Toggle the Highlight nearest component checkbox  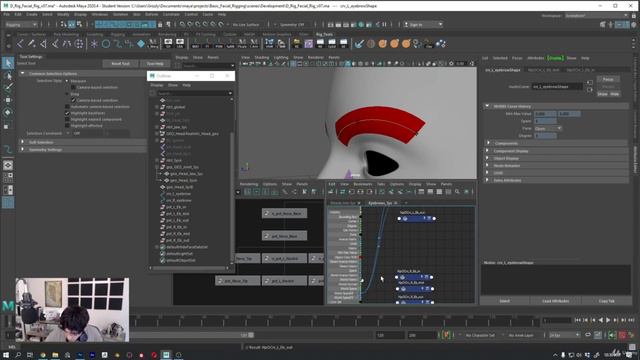pos(67,120)
